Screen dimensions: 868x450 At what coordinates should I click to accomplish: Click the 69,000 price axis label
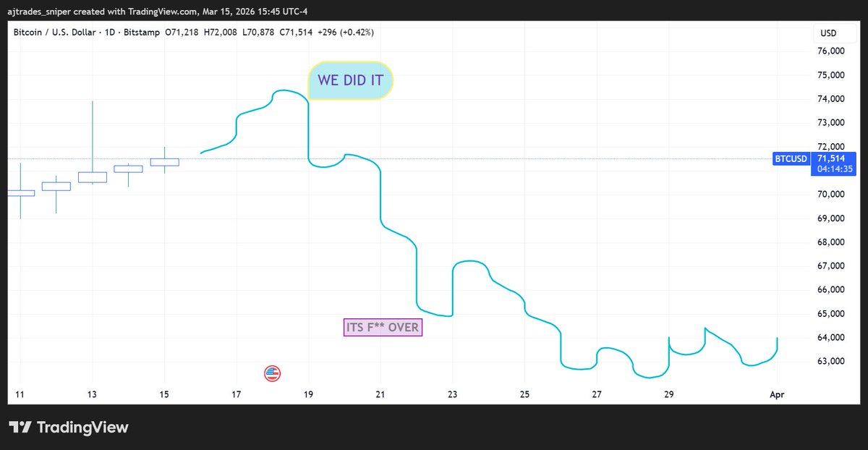coord(830,218)
